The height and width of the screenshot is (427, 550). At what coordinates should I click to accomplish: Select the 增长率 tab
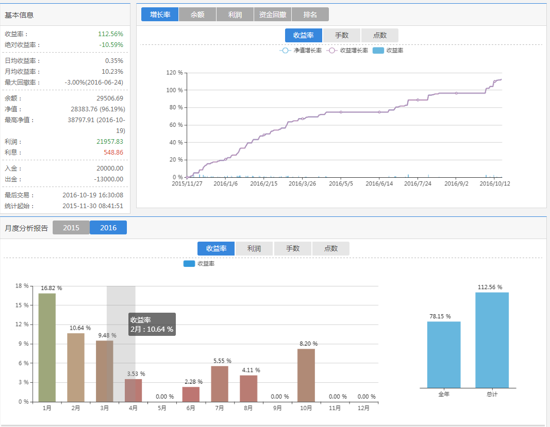(160, 14)
